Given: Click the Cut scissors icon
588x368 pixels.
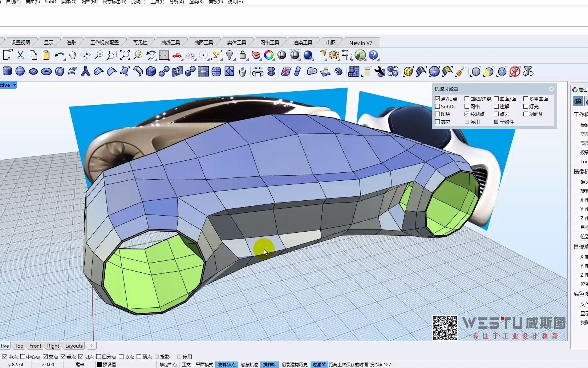Looking at the screenshot, I should pos(20,55).
